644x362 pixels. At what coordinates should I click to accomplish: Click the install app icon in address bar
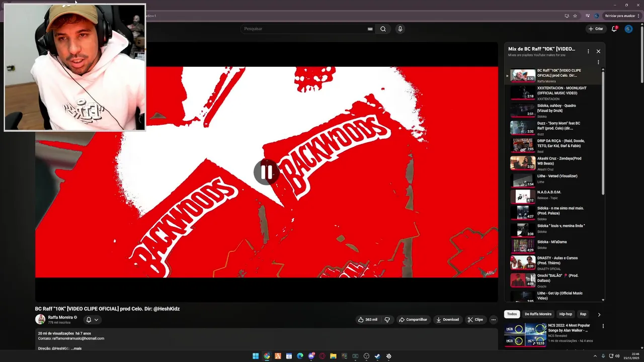tap(567, 16)
